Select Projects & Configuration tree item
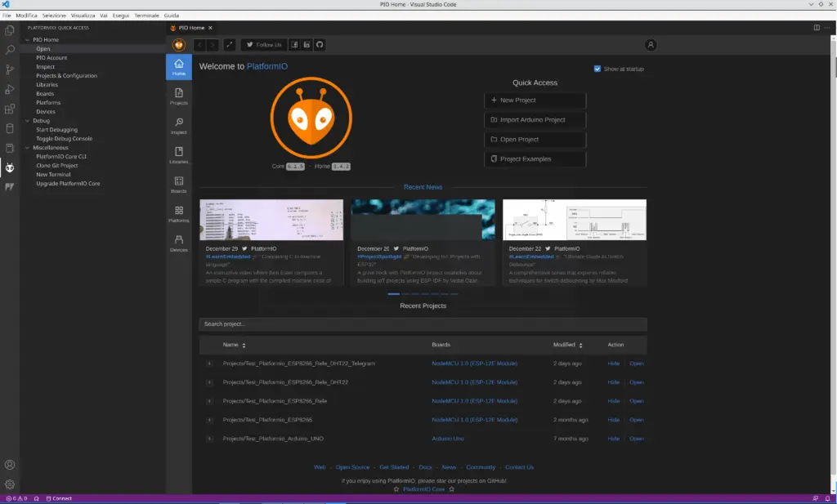 [67, 76]
